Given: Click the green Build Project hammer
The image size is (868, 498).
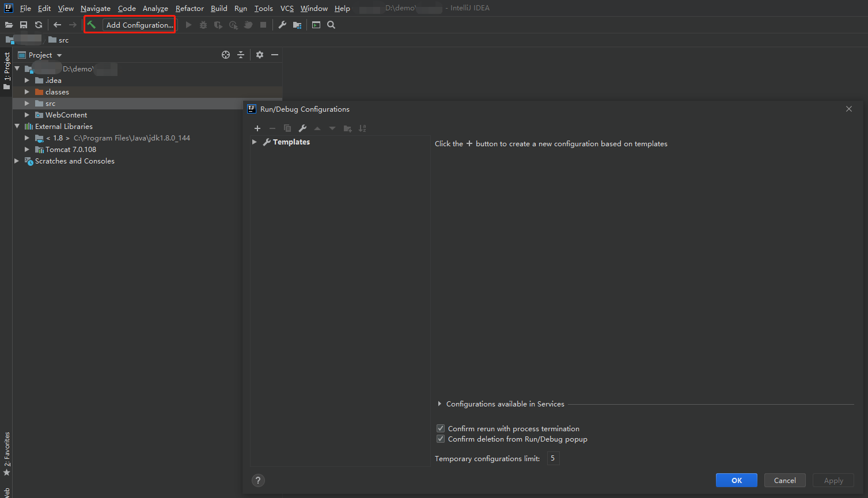Looking at the screenshot, I should pos(92,25).
